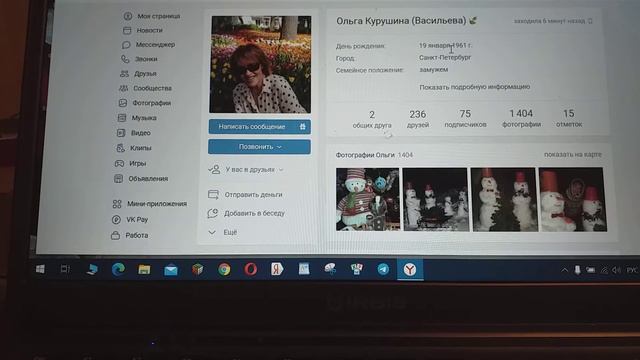
Task: Open Task View on taskbar
Action: [x=65, y=269]
